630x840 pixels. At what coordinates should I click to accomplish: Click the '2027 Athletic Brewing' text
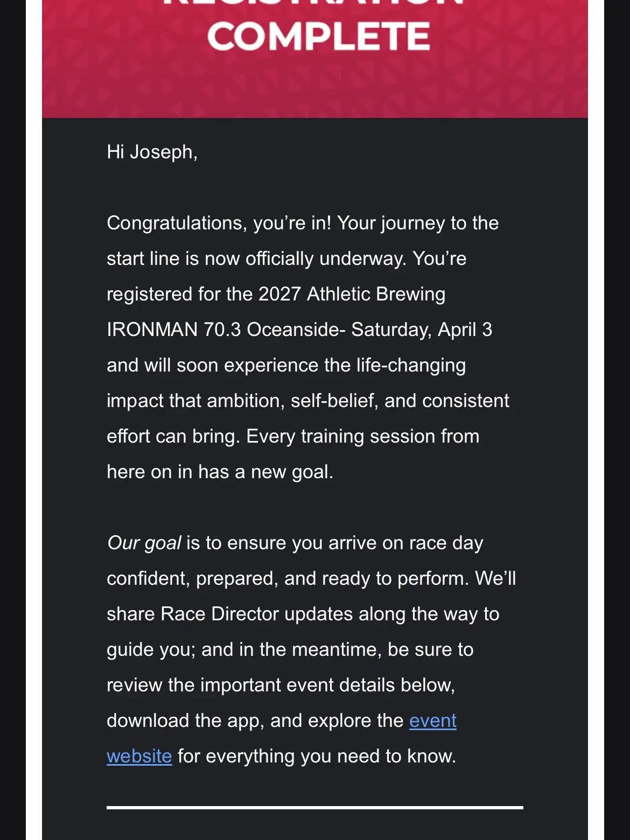(352, 294)
